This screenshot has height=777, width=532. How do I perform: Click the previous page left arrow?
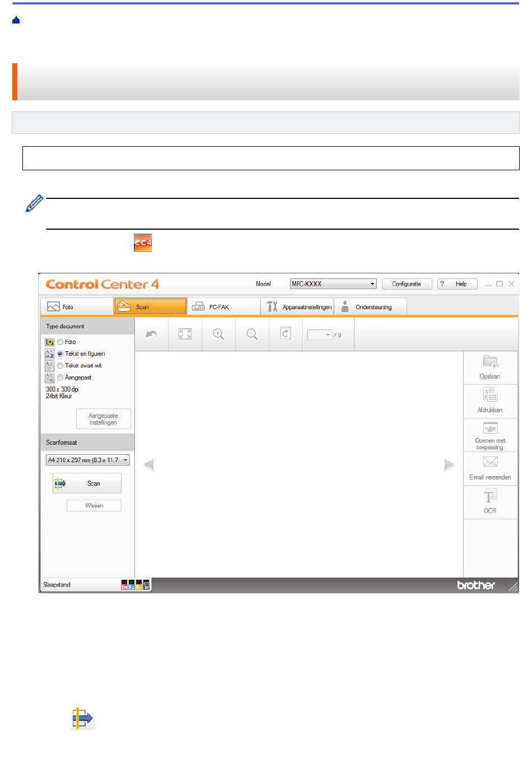149,465
